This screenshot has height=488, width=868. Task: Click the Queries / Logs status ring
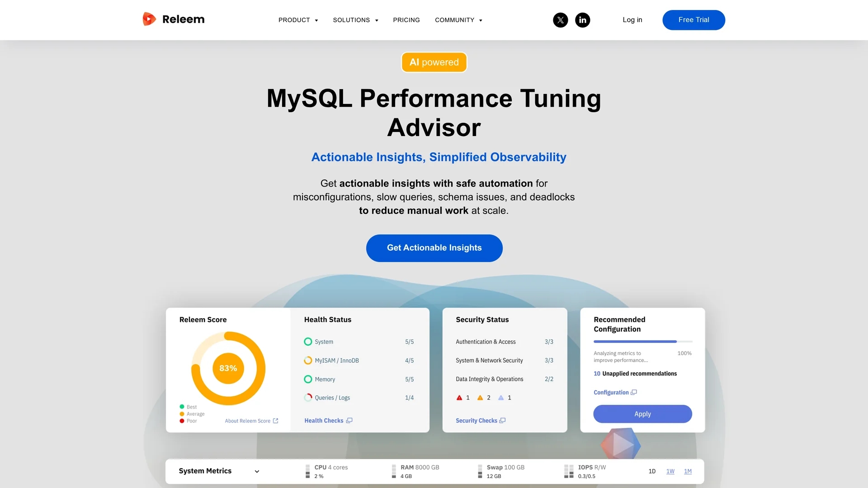coord(308,398)
